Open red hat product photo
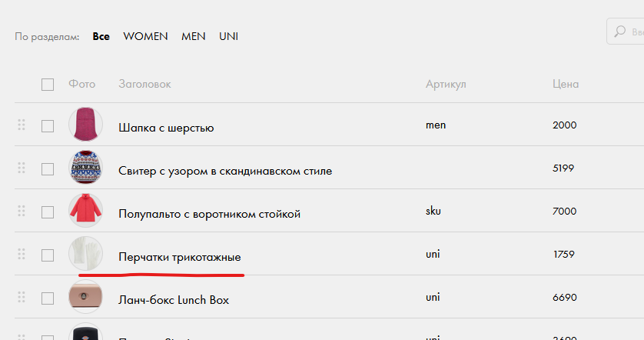 (85, 125)
